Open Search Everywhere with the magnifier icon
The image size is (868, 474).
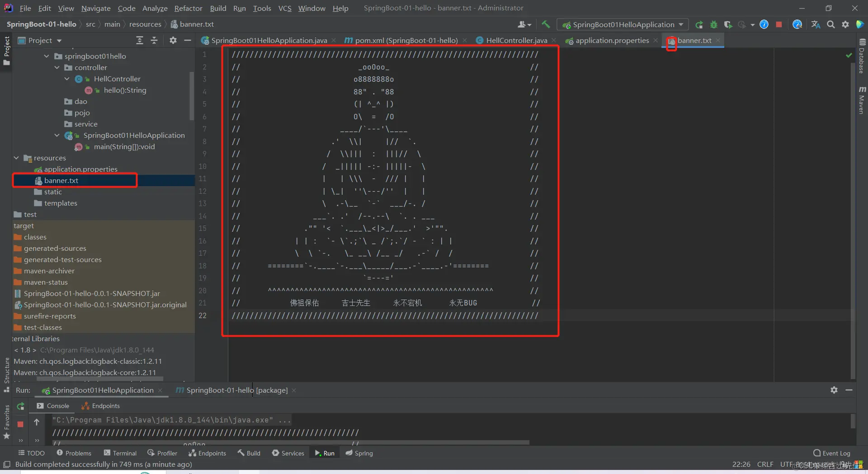(x=831, y=24)
